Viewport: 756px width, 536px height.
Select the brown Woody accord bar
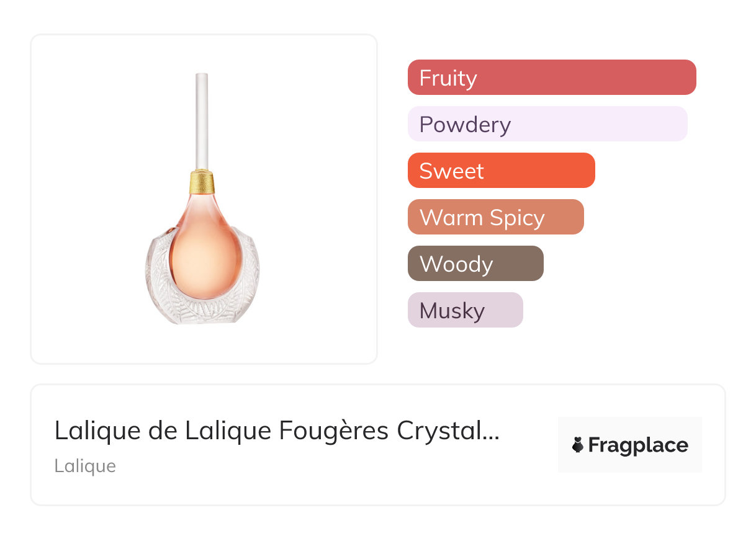(x=475, y=264)
